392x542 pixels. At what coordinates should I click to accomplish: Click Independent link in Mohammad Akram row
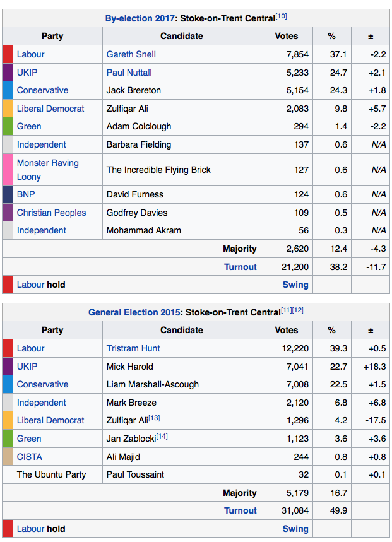pos(42,230)
